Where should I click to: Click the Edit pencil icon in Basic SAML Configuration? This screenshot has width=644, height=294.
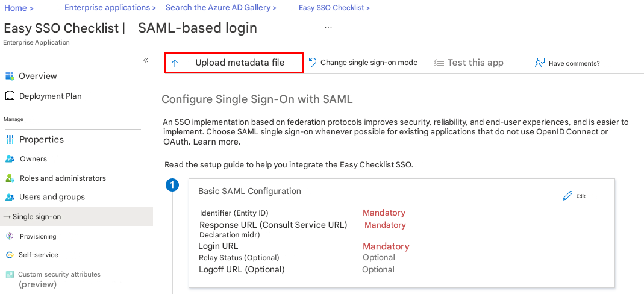[567, 196]
